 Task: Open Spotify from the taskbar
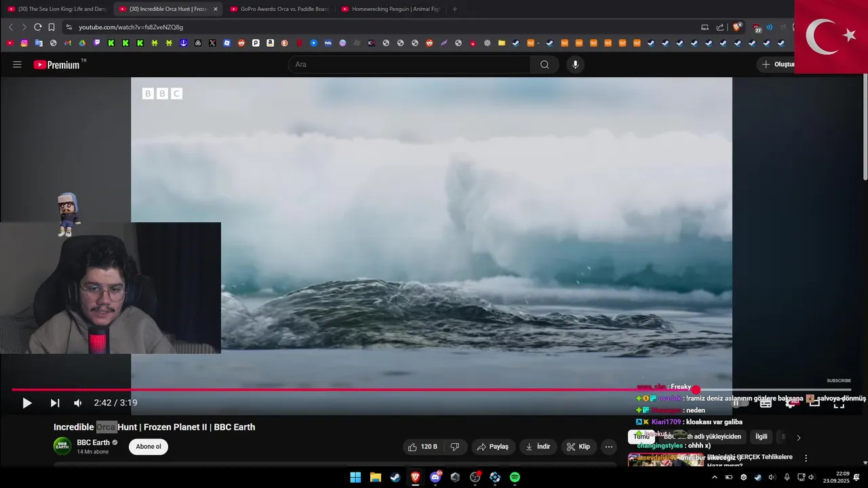coord(515,477)
